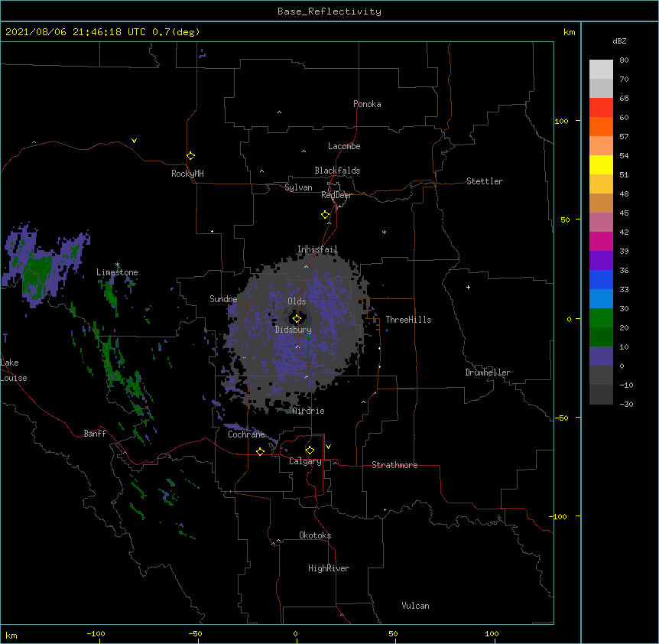Viewport: 659px width, 644px height.
Task: Select the white 80 dBZ legend swatch
Action: coord(601,69)
